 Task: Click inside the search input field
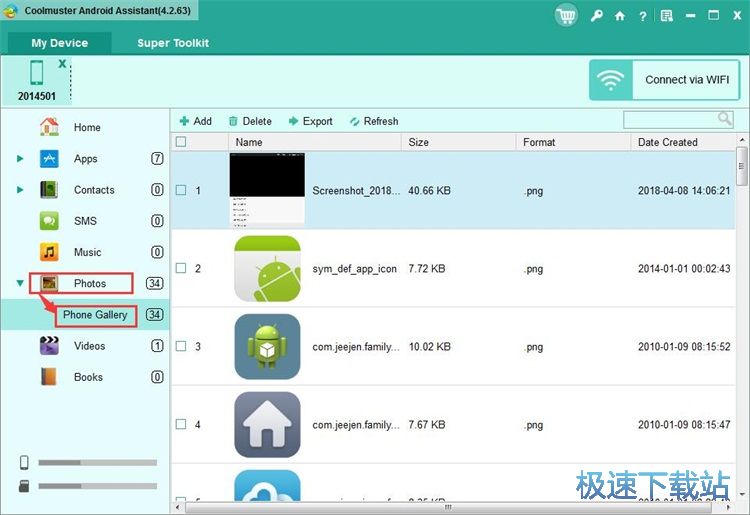(670, 120)
